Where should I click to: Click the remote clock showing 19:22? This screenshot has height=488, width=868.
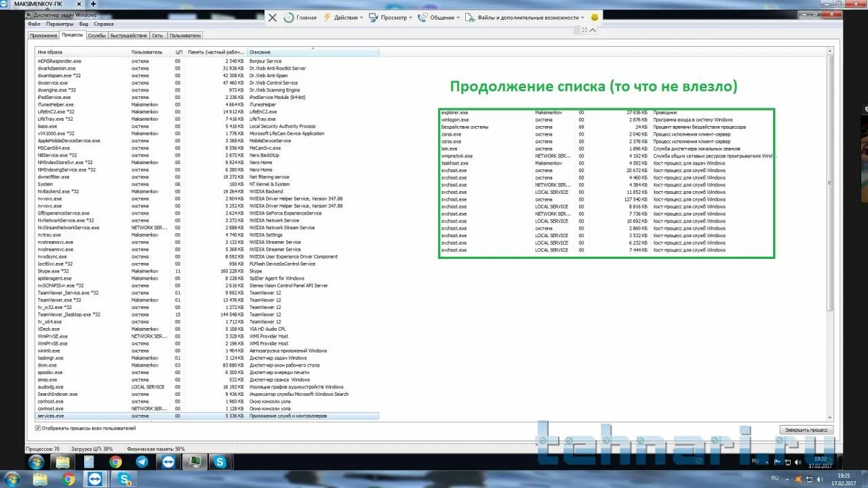coord(821,462)
